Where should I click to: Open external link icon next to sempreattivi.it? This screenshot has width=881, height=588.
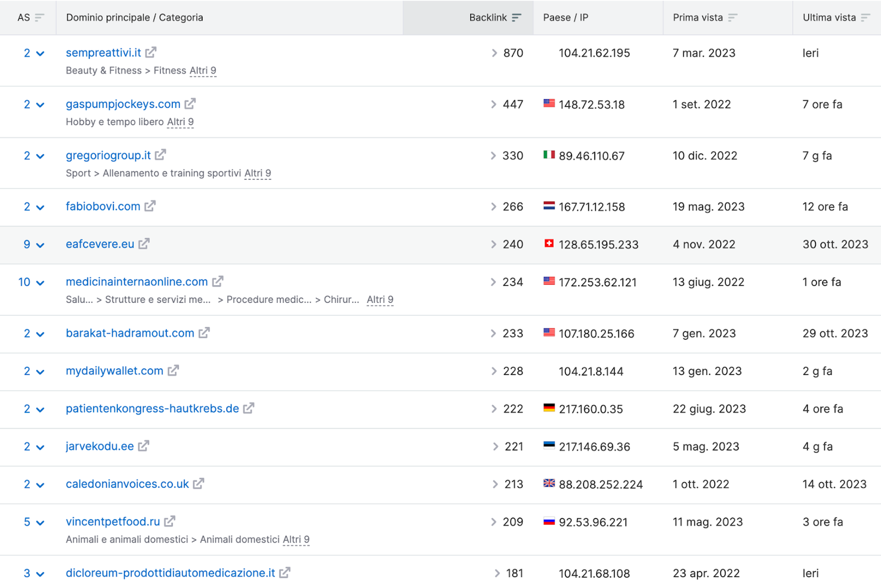point(151,53)
